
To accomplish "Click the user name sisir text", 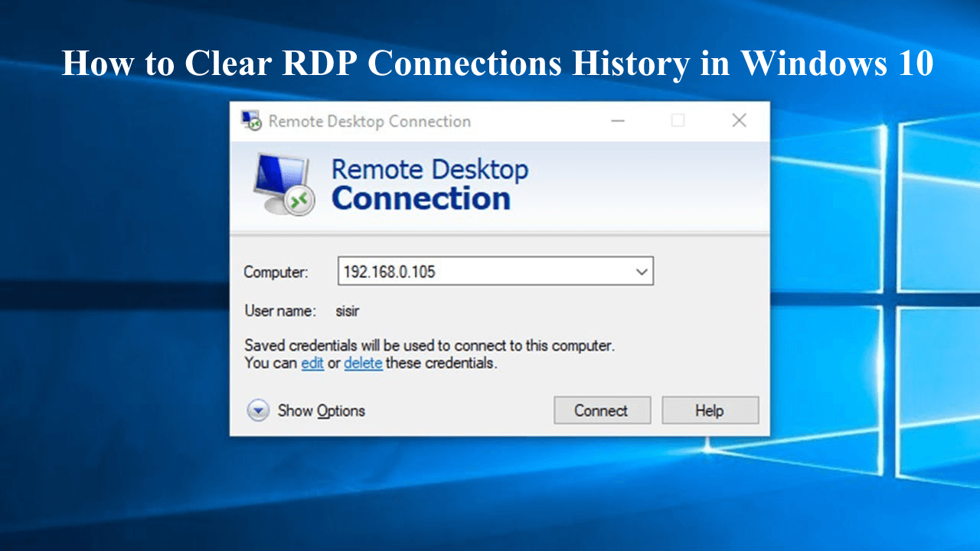I will (348, 311).
